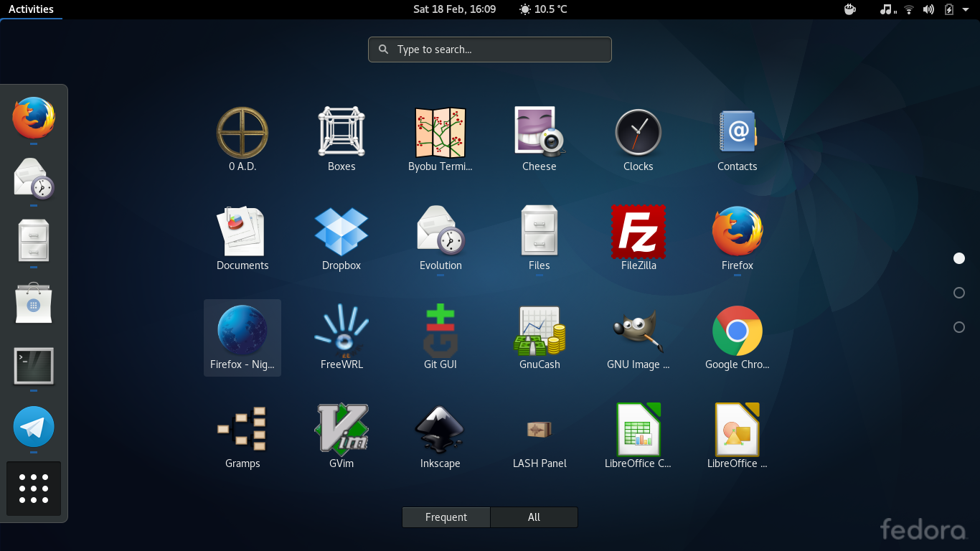Click Firefox in the dash
The width and height of the screenshot is (980, 551).
[34, 118]
